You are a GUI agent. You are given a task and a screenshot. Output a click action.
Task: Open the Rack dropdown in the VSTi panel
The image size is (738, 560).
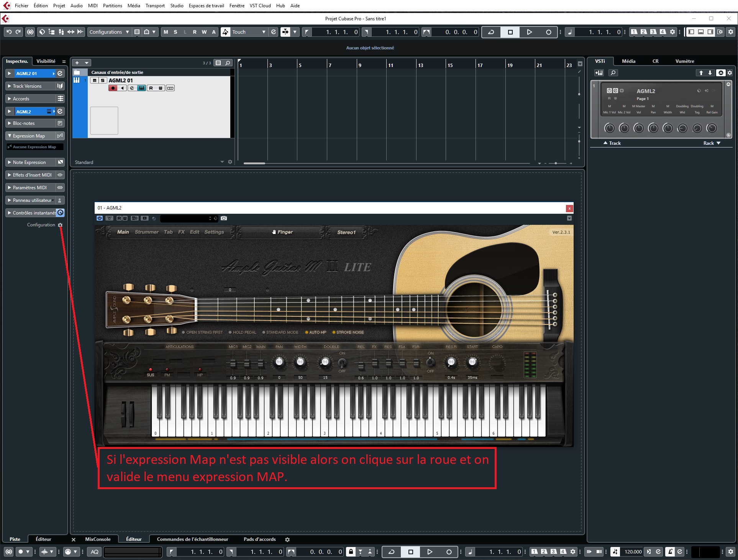tap(711, 143)
